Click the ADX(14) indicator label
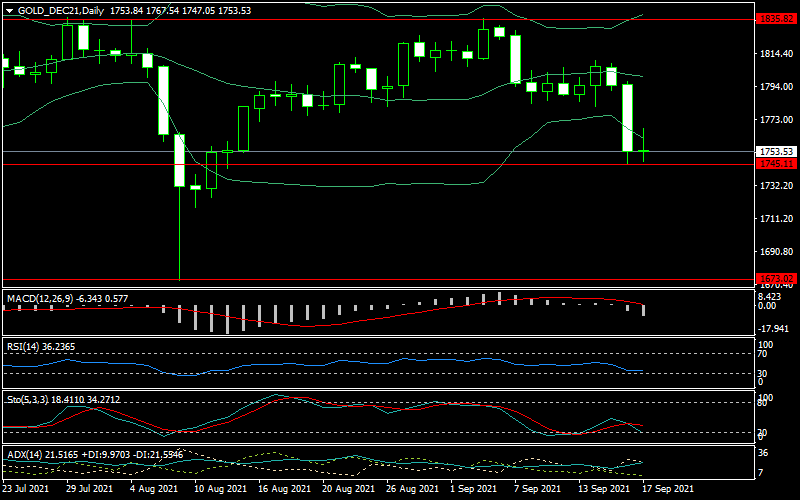 coord(27,455)
